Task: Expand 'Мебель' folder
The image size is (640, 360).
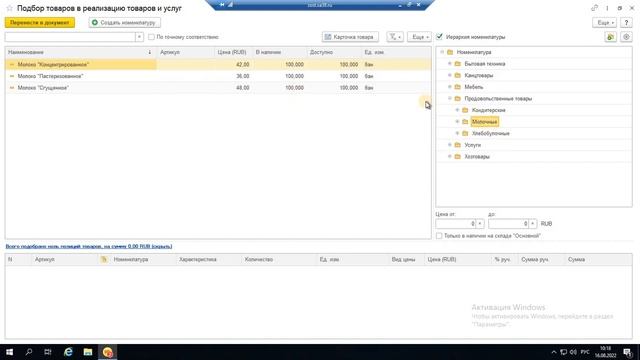Action: click(449, 87)
